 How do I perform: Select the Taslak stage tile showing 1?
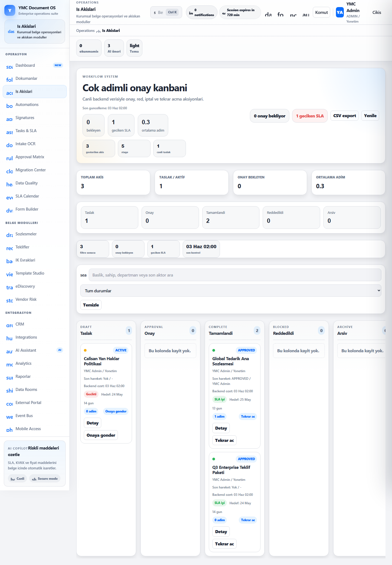click(109, 217)
